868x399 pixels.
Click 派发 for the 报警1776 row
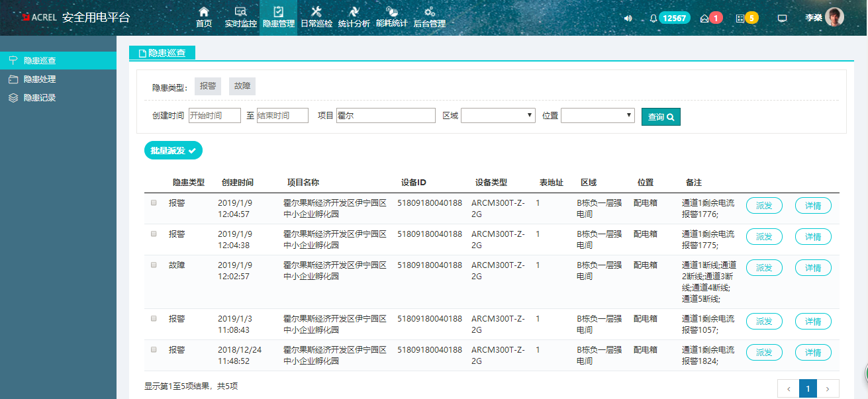pos(764,206)
